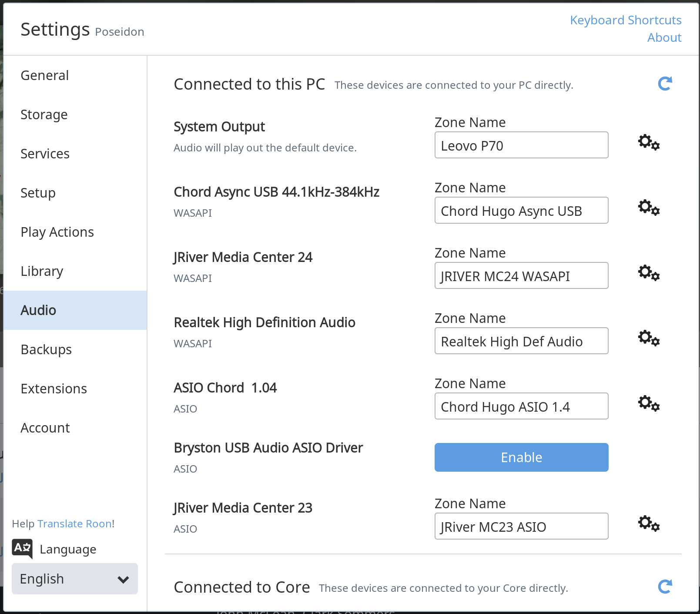Image resolution: width=700 pixels, height=614 pixels.
Task: Go to General settings
Action: pos(75,75)
